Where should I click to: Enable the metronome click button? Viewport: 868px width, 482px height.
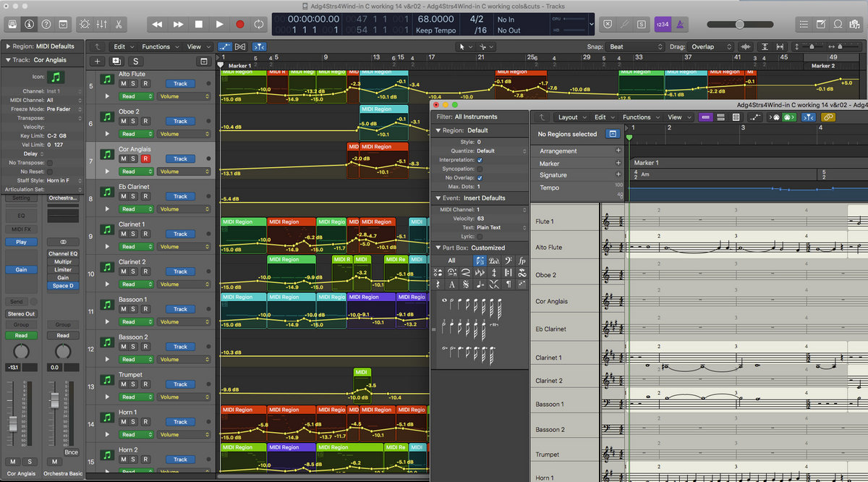pyautogui.click(x=681, y=24)
